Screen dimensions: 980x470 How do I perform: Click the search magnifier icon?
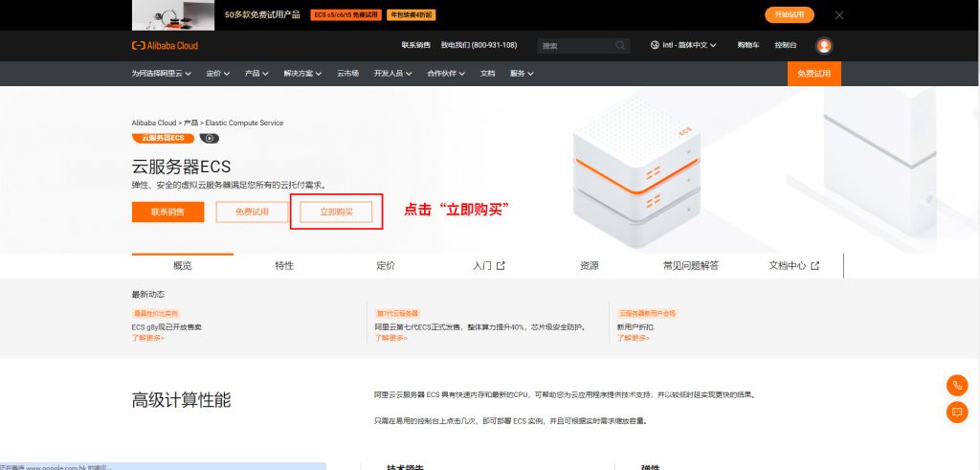620,46
